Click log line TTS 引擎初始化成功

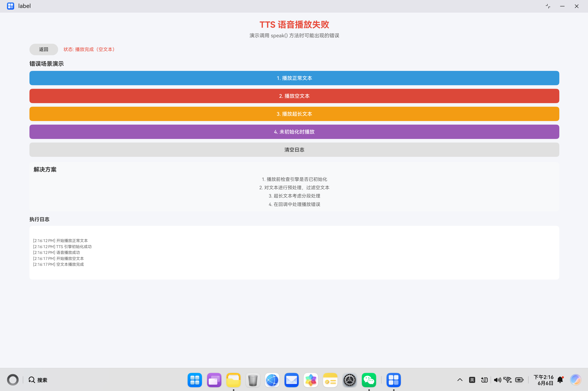point(62,247)
